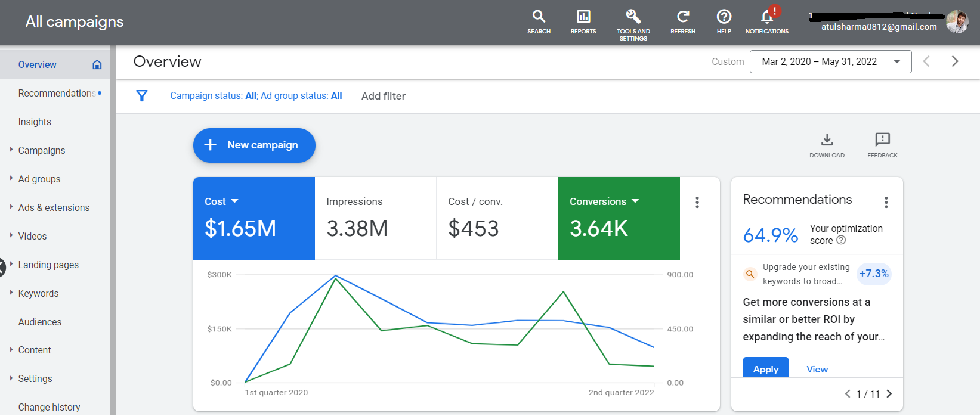Open the metrics card three-dot menu

[x=697, y=203]
